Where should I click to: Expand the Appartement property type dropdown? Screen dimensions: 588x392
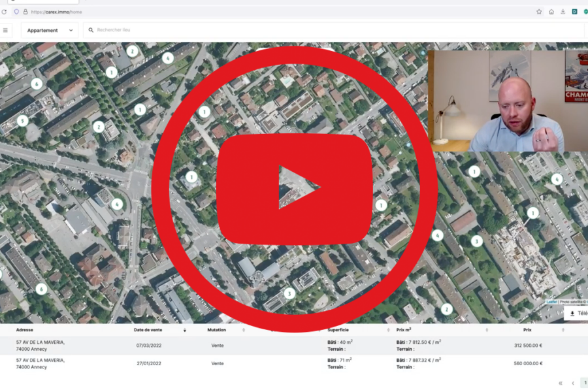coord(49,30)
